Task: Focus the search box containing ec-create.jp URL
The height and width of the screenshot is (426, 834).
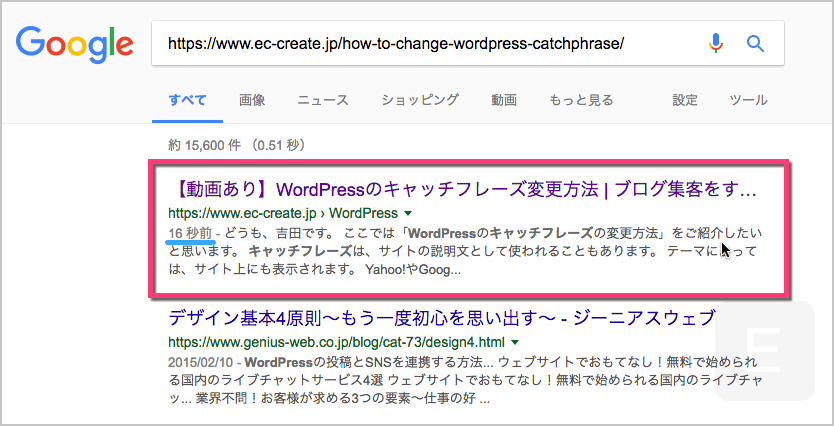Action: click(468, 43)
